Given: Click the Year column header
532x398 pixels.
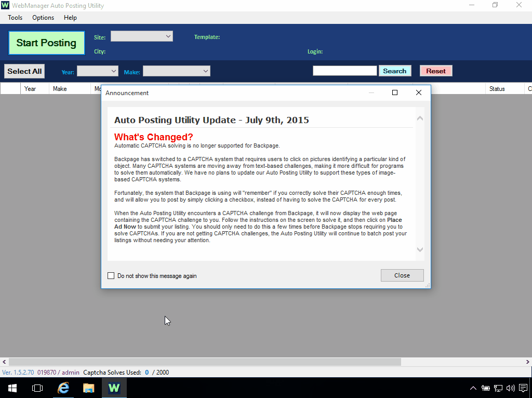Looking at the screenshot, I should pyautogui.click(x=35, y=88).
